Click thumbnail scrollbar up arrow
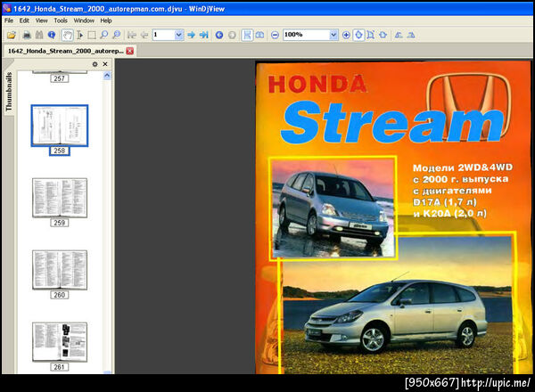The height and width of the screenshot is (392, 535). 107,76
